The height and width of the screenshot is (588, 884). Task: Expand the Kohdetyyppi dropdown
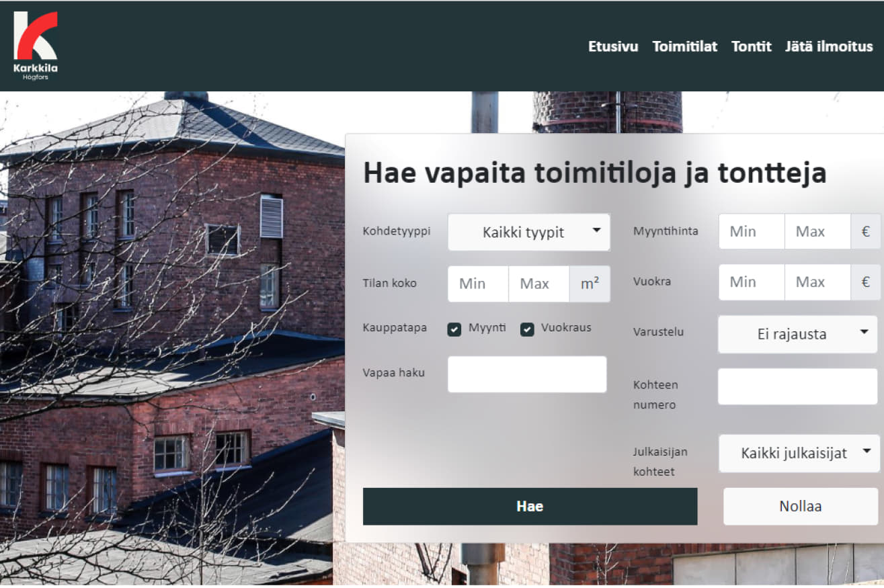pos(529,233)
